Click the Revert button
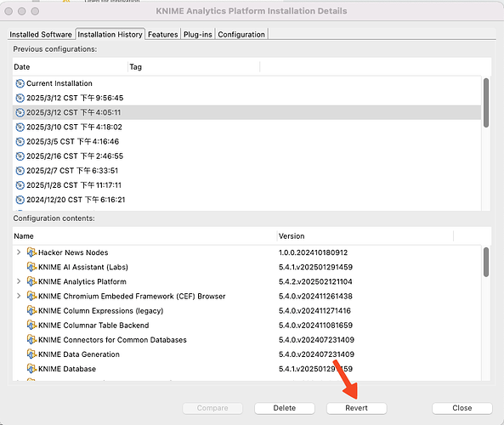The height and width of the screenshot is (425, 504). [x=356, y=408]
